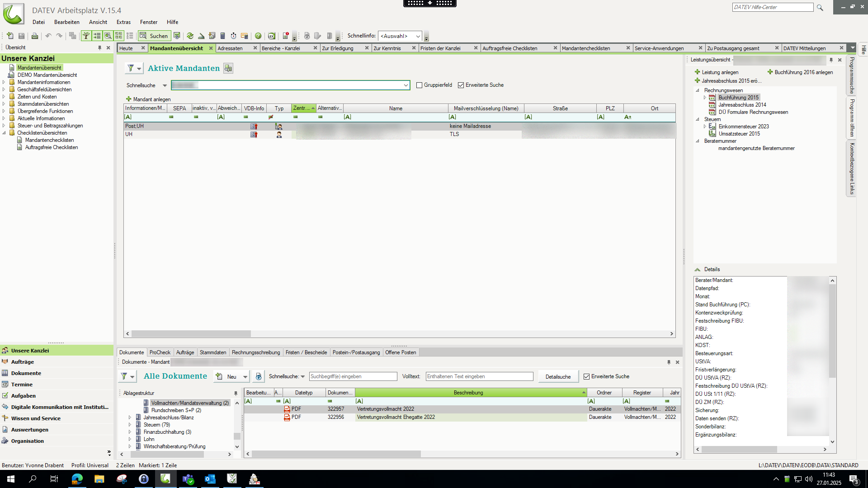The height and width of the screenshot is (488, 868).
Task: Enable the Gruppierfeld checkbox
Action: click(x=419, y=85)
